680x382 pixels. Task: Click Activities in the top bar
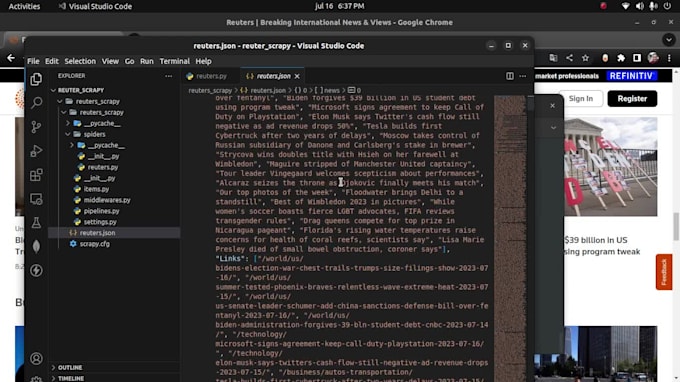[24, 6]
